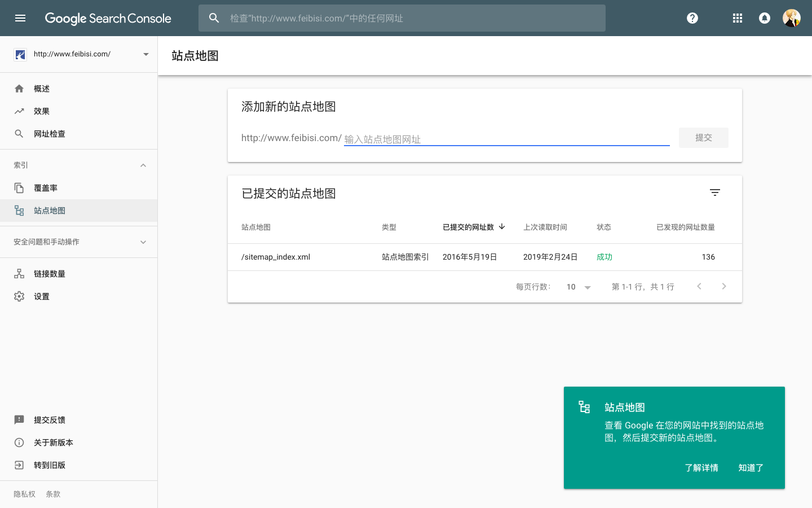This screenshot has width=812, height=508.
Task: Go to next page of sitemap table
Action: pyautogui.click(x=724, y=286)
